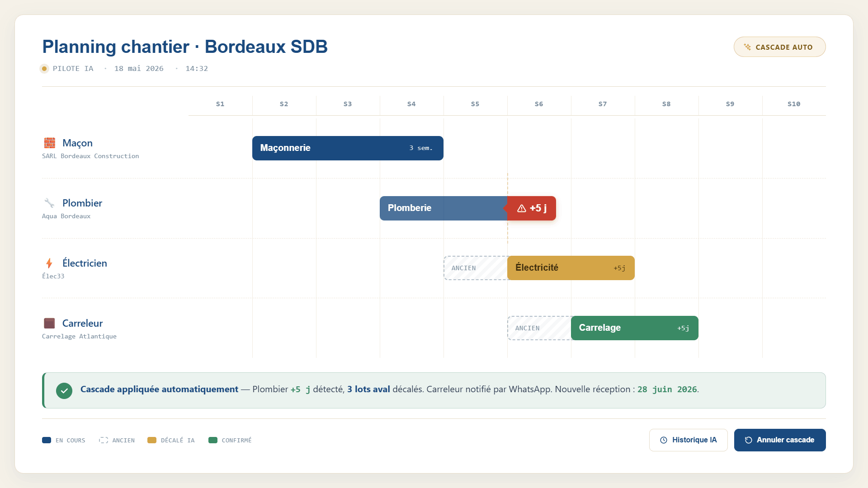Click the CONFIRMÉ green legend swatch
Viewport: 868px width, 488px height.
tap(213, 440)
